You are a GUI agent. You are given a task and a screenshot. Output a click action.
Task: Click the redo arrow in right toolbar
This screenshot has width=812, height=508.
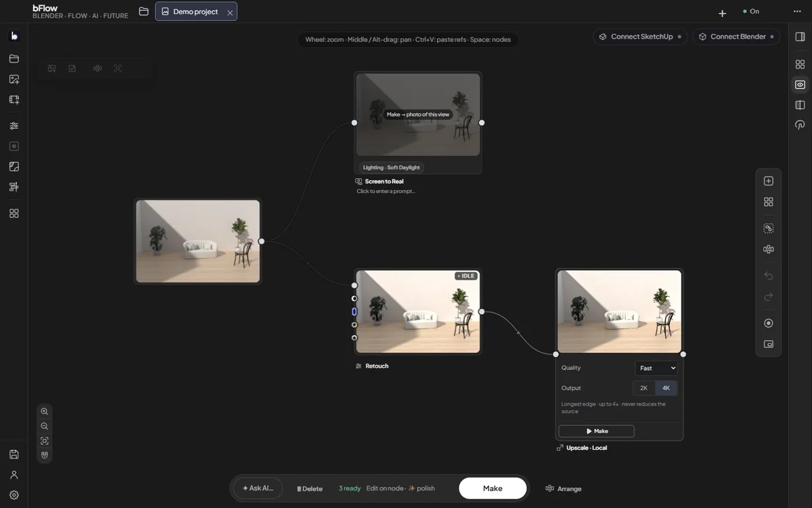(x=769, y=297)
